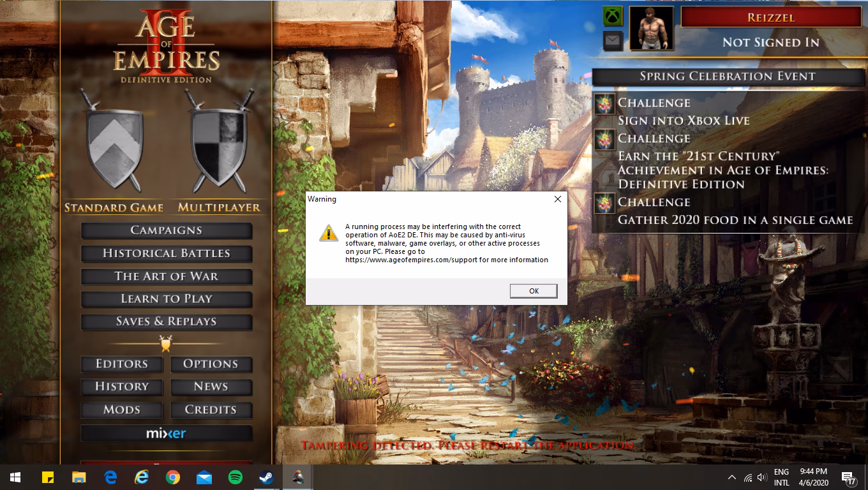
Task: Click the 21st Century achievement challenge icon
Action: click(604, 140)
